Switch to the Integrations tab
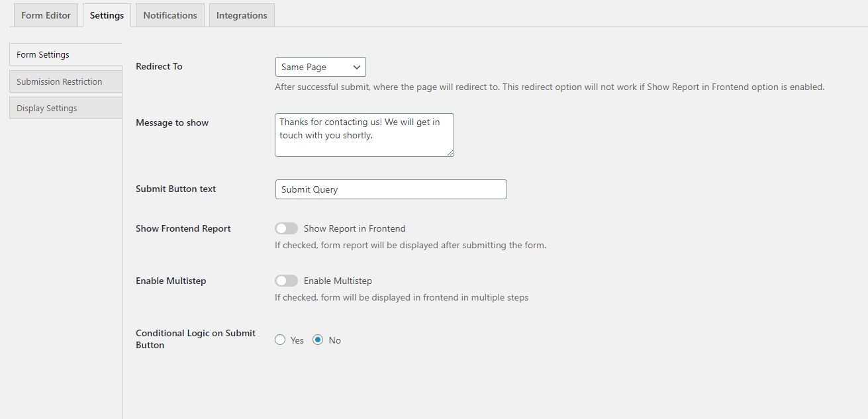The image size is (868, 419). [241, 15]
